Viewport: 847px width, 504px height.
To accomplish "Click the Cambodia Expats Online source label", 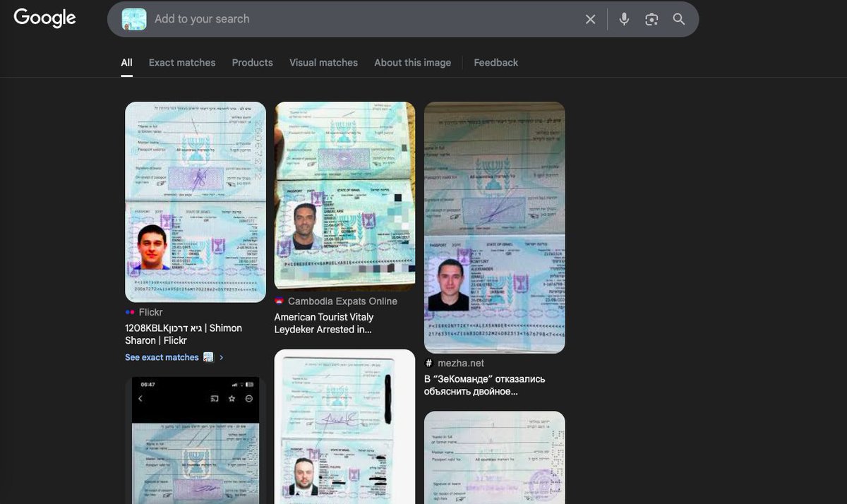I will click(x=342, y=301).
